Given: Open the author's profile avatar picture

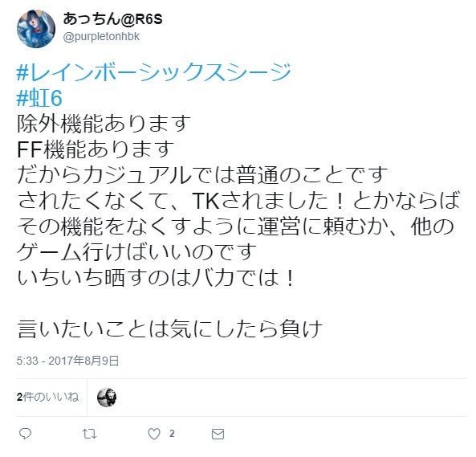Looking at the screenshot, I should 36,29.
